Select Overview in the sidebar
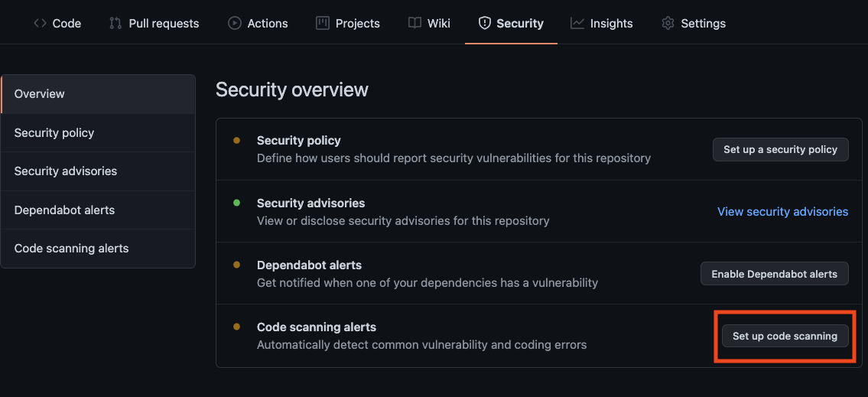 [98, 94]
